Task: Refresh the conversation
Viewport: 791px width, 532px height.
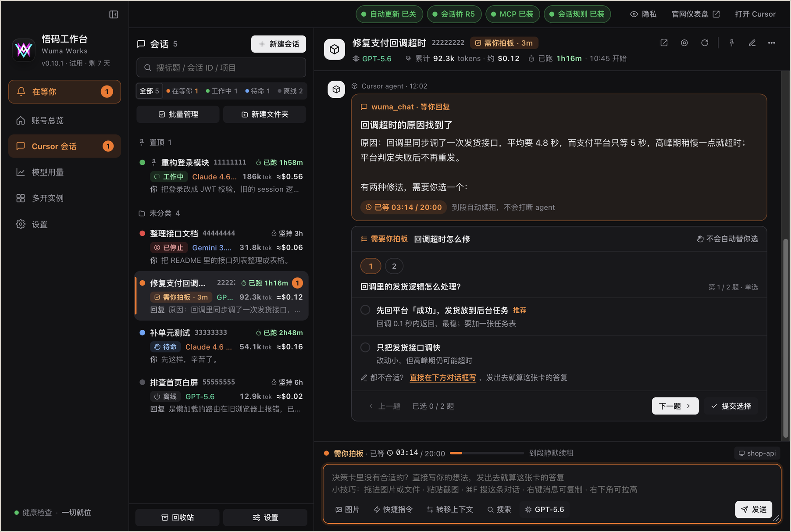Action: click(704, 43)
